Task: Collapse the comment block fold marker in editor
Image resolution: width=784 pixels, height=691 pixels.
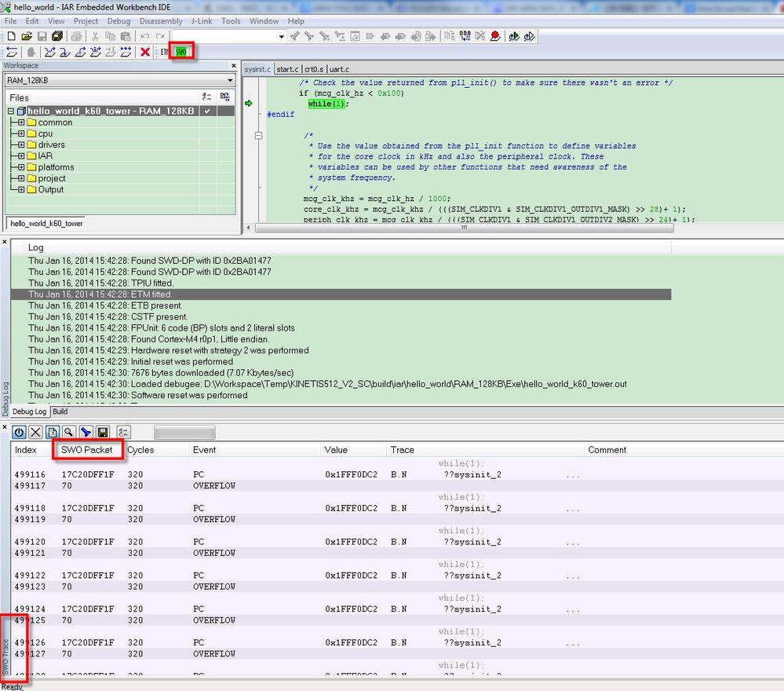Action: 258,135
